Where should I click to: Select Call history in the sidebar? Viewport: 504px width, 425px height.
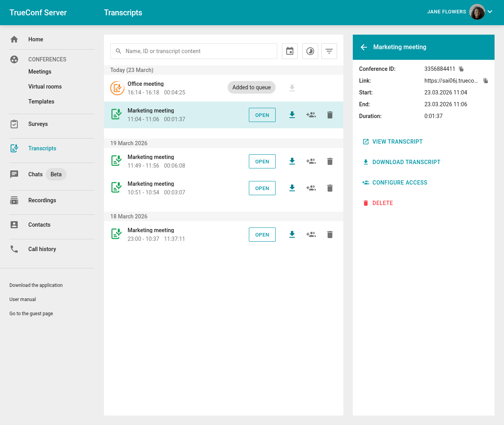click(x=42, y=249)
